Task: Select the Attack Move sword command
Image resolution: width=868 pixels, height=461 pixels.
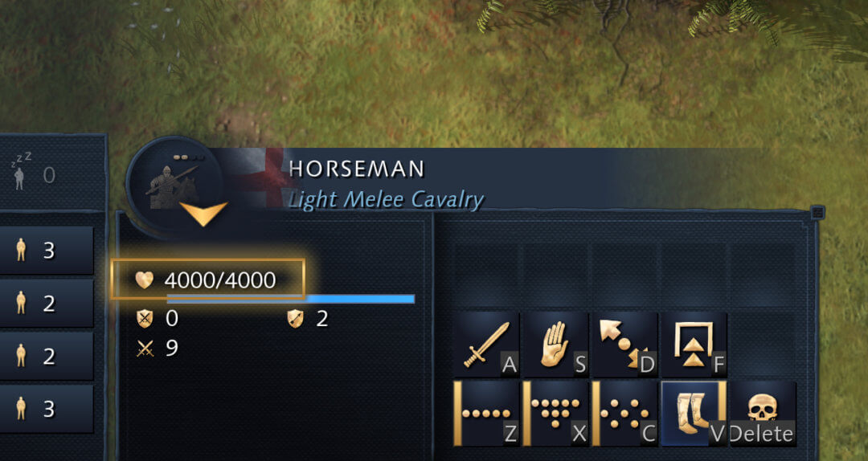Action: point(486,345)
